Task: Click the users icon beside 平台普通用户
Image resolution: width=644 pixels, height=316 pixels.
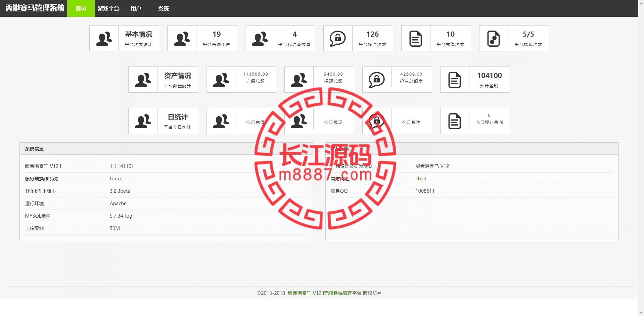Action: [182, 39]
